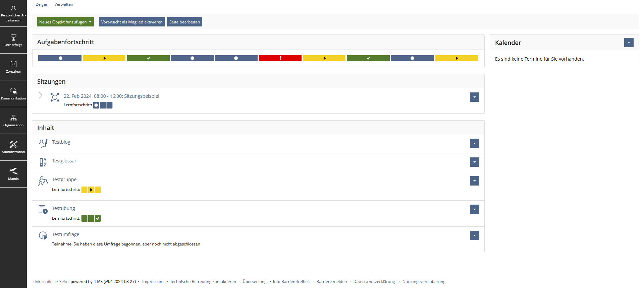Open the Testblog link
This screenshot has width=644, height=288.
pyautogui.click(x=61, y=142)
